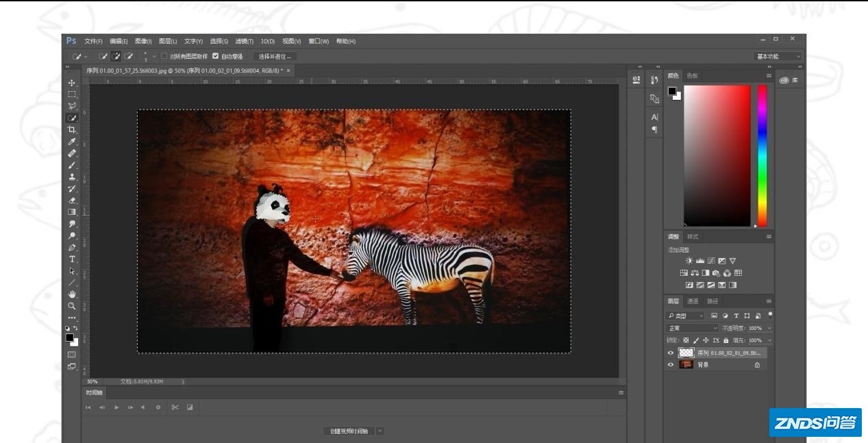Screen dimensions: 868x443
Task: Select the Polygonal Lasso tool
Action: tap(72, 106)
